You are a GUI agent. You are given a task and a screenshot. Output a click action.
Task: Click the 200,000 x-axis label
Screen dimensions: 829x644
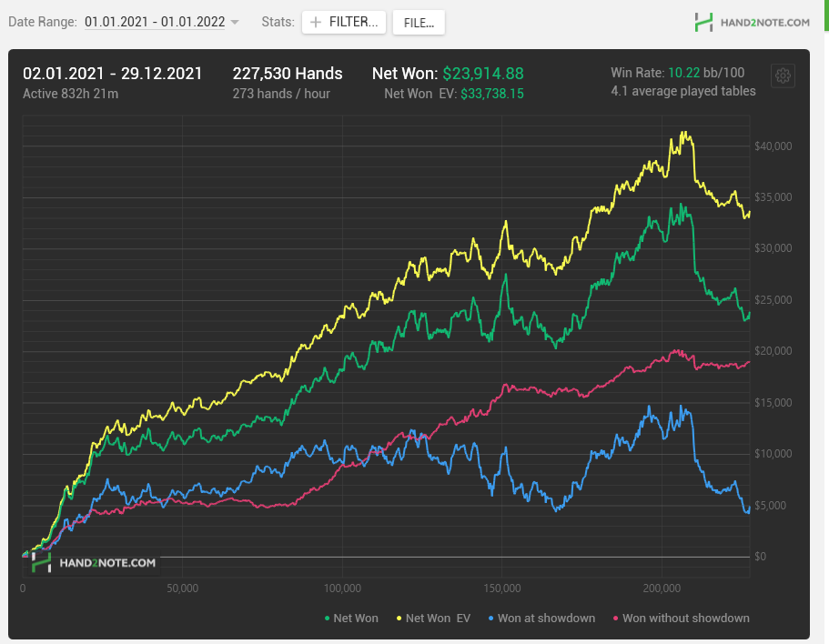(x=662, y=589)
